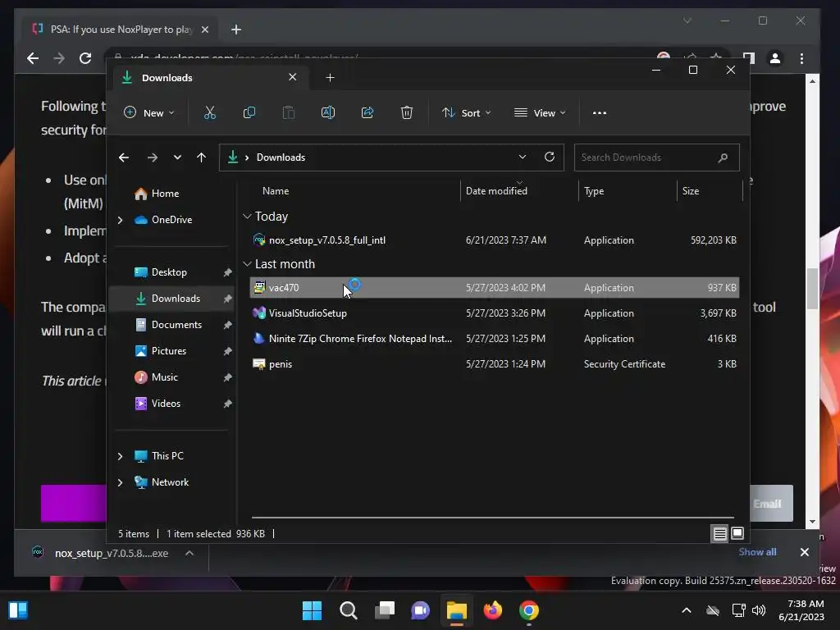Open download item options chevron in Chrome
The height and width of the screenshot is (630, 840).
click(189, 554)
